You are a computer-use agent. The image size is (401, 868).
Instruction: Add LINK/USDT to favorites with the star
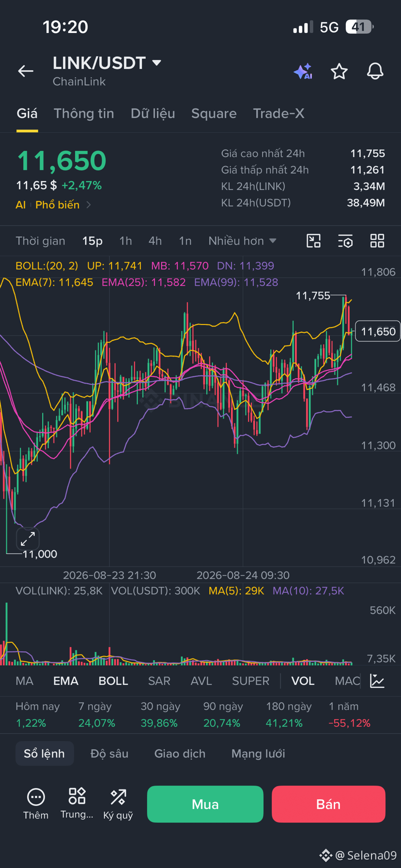coord(339,72)
